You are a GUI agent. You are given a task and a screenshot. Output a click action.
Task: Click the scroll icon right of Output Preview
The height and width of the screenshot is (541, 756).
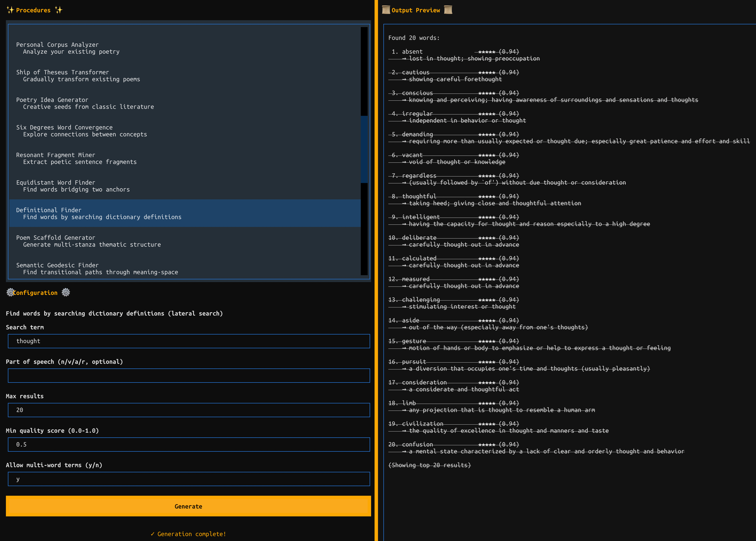point(448,10)
